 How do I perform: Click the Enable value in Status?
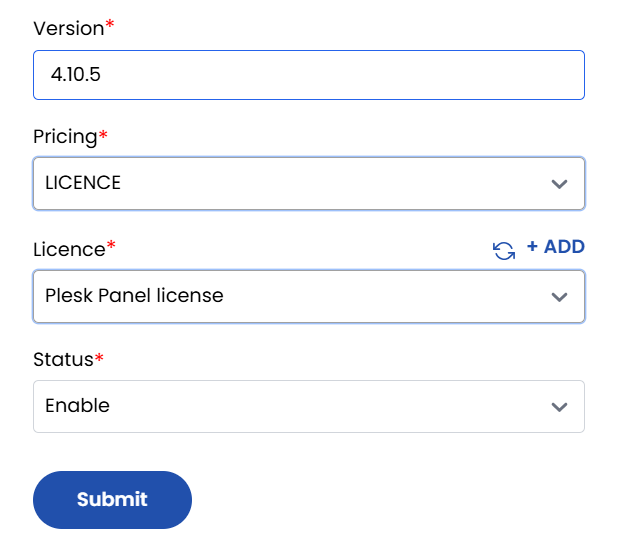77,407
